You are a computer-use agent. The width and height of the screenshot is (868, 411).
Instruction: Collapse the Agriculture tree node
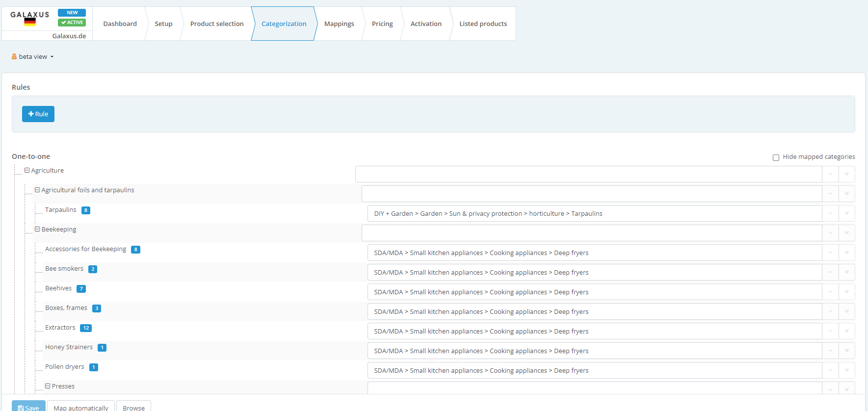click(27, 171)
